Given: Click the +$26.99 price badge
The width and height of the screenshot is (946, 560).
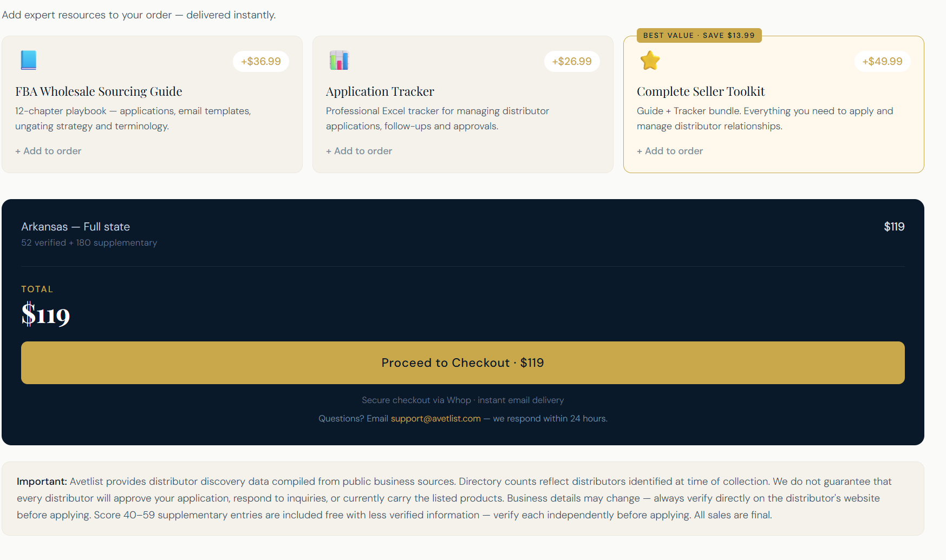Looking at the screenshot, I should click(x=572, y=61).
